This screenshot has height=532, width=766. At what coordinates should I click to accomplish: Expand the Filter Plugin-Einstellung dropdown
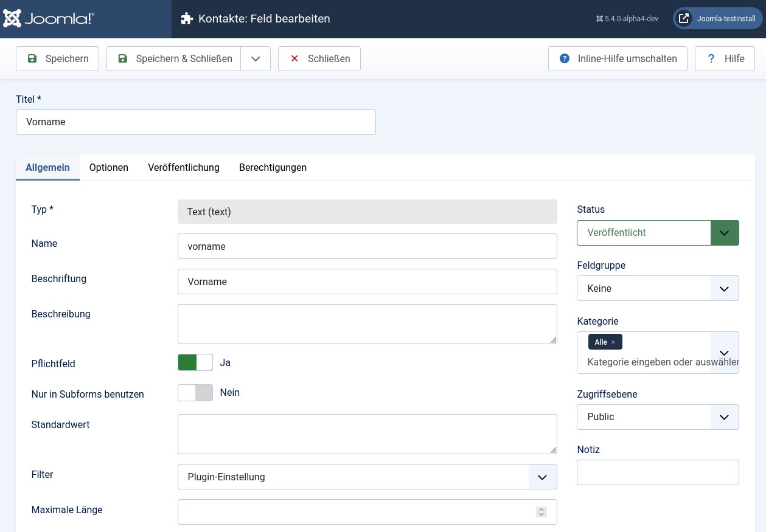367,477
